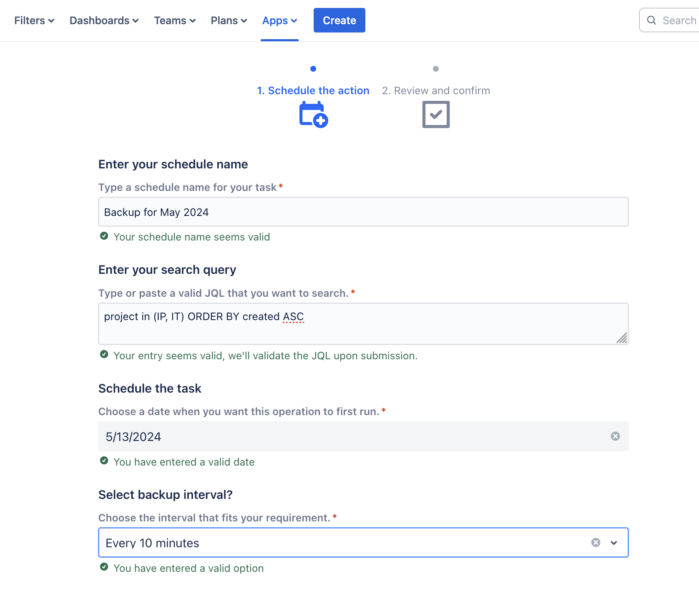Screen dimensions: 699x616
Task: Expand the backup interval dropdown arrow
Action: point(614,543)
